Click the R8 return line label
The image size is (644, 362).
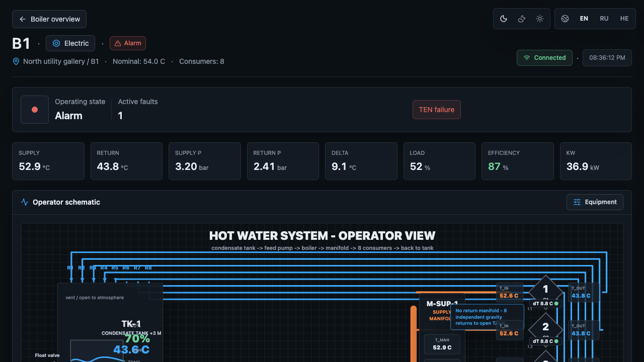point(148,268)
